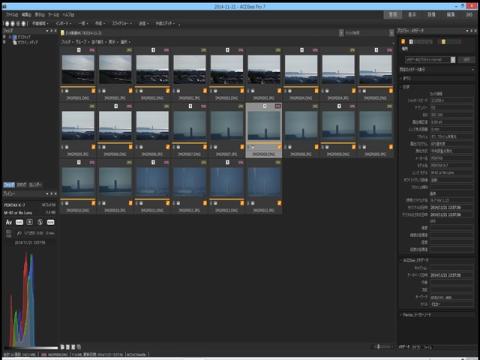Click the first round navigation icon in toolbar
Image resolution: width=480 pixels, height=360 pixels.
click(7, 24)
